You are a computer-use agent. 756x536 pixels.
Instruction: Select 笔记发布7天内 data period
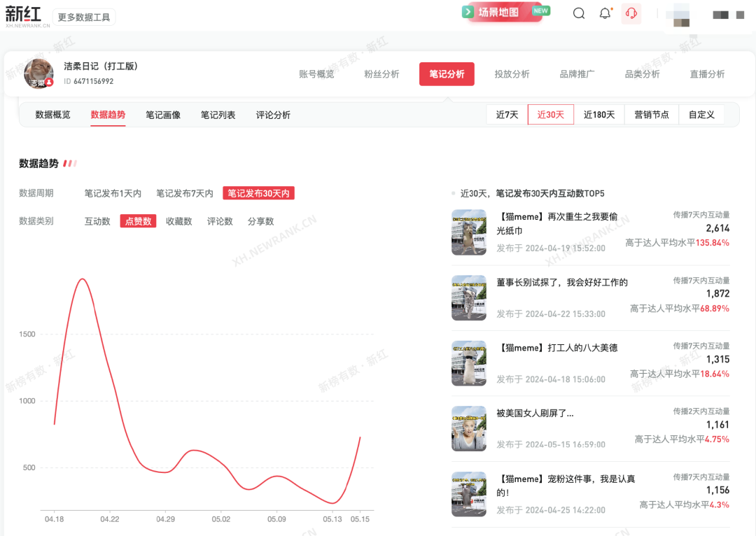coord(185,193)
